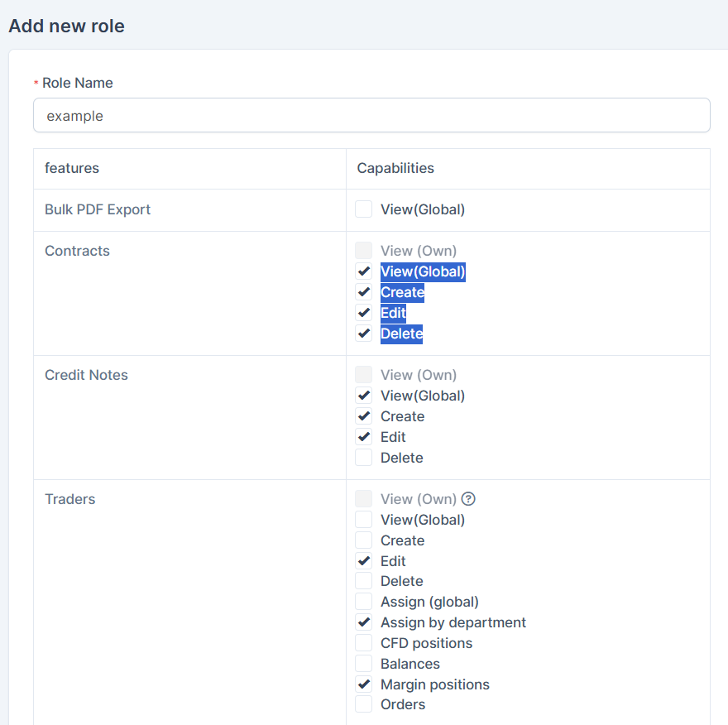Viewport: 728px width, 725px height.
Task: Check Traders View(Global) checkbox
Action: pyautogui.click(x=364, y=520)
